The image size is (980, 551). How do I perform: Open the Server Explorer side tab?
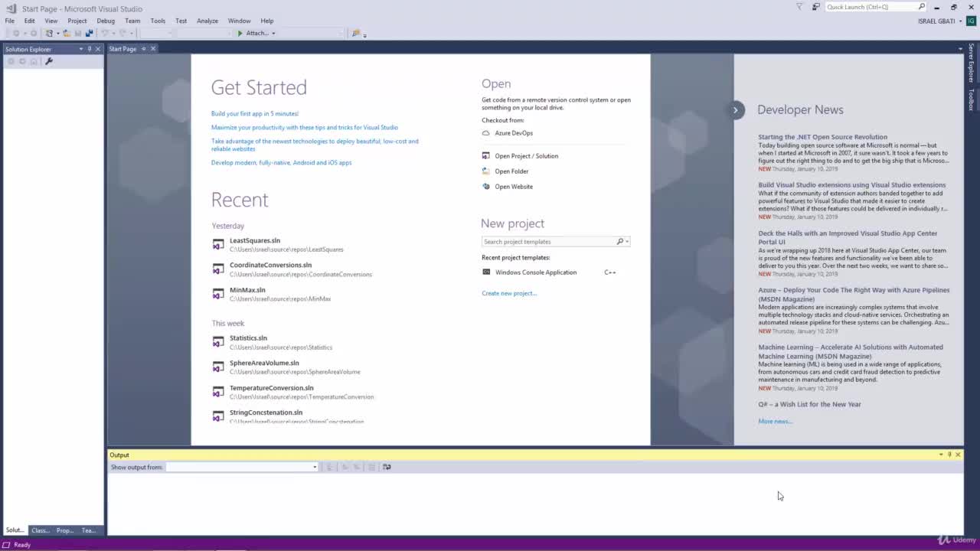[x=972, y=63]
